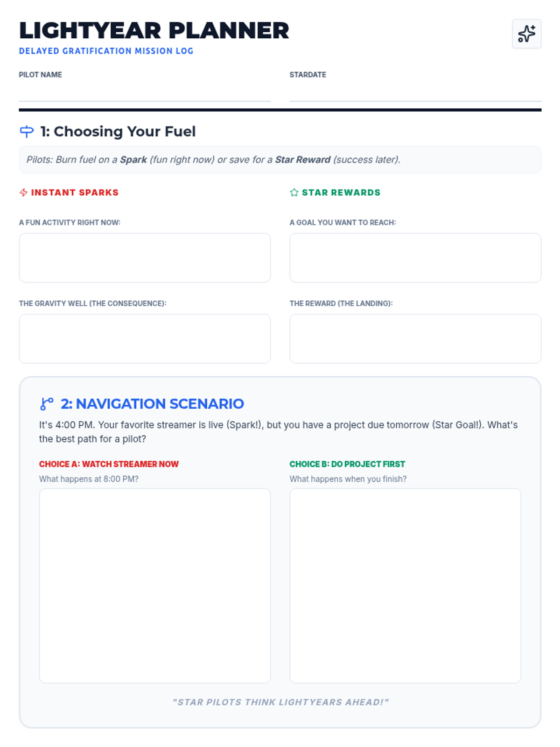Click the 'A goal you want to reach' box
Image resolution: width=560 pixels, height=747 pixels.
point(415,258)
